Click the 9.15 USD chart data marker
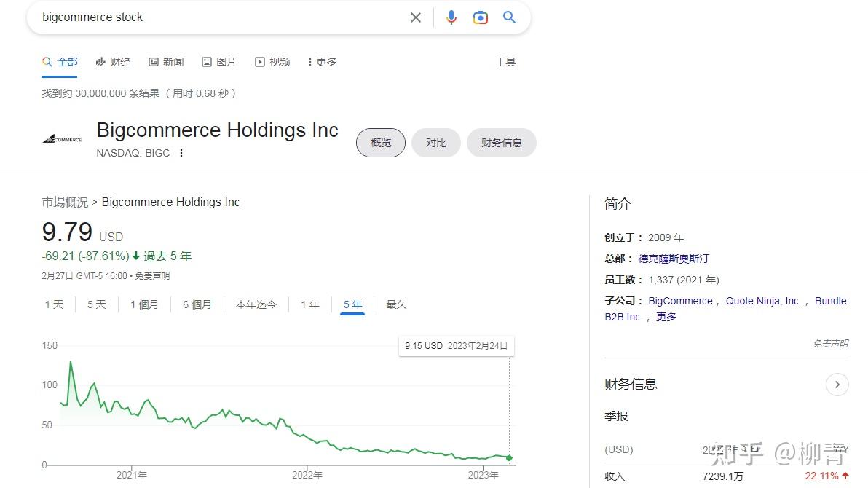The height and width of the screenshot is (488, 868). 509,457
